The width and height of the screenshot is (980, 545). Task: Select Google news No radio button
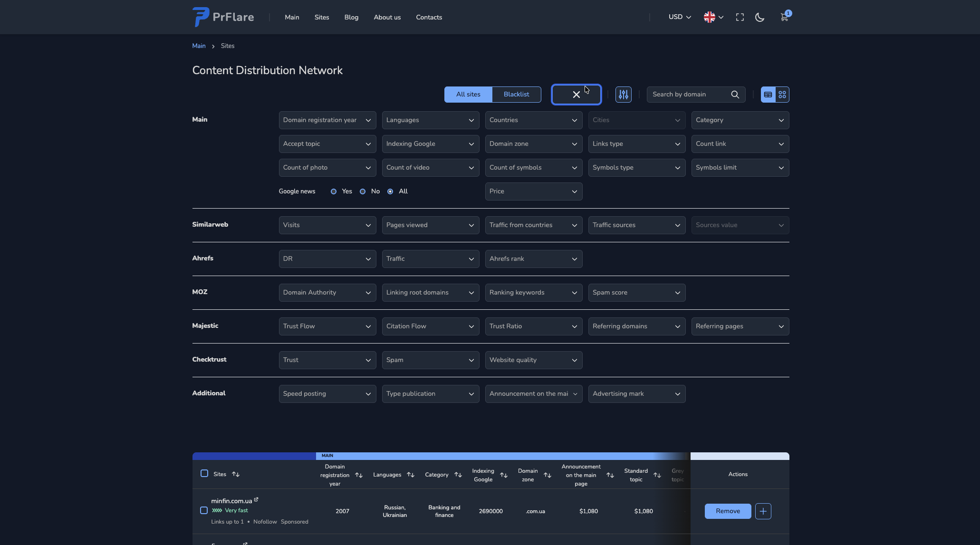(x=363, y=191)
